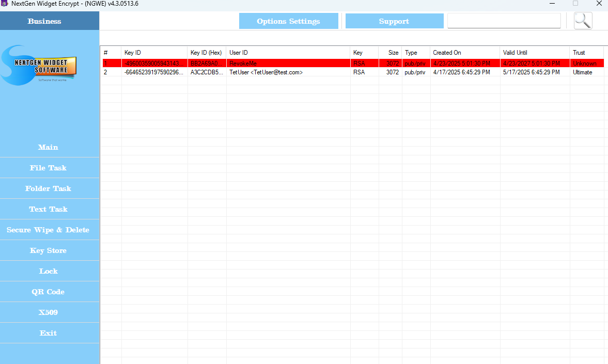Open Folder Task in sidebar
This screenshot has width=608, height=364.
point(49,188)
